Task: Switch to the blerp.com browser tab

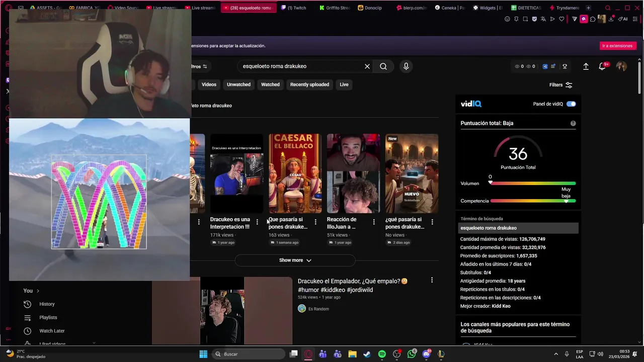Action: tap(411, 8)
